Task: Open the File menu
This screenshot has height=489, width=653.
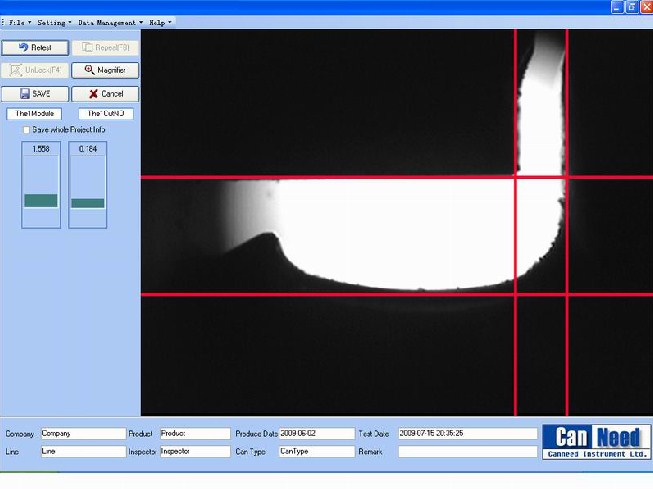Action: (x=19, y=21)
